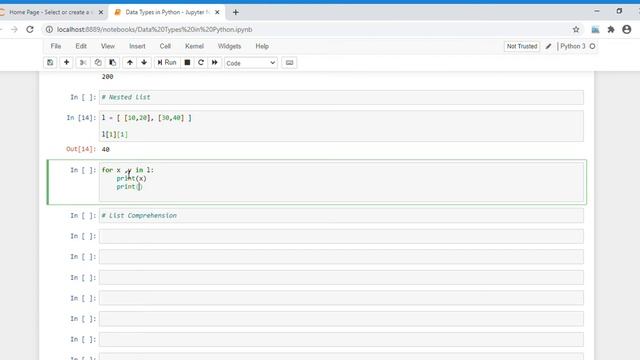Click the In [14]: prompt label
This screenshot has width=640, height=360.
pos(81,118)
